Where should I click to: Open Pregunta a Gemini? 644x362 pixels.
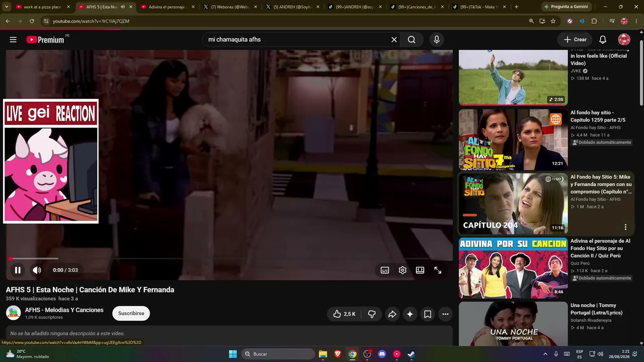pyautogui.click(x=566, y=7)
